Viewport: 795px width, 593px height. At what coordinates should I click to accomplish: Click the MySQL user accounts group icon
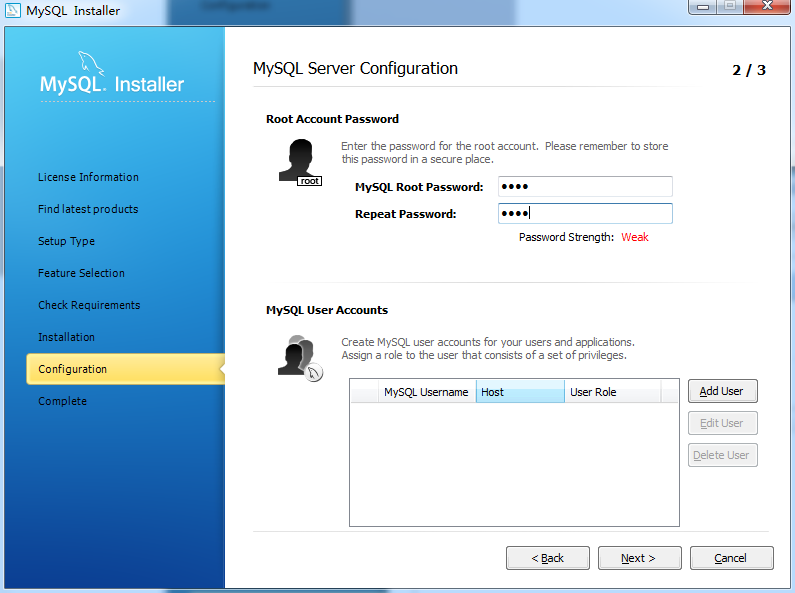(300, 358)
